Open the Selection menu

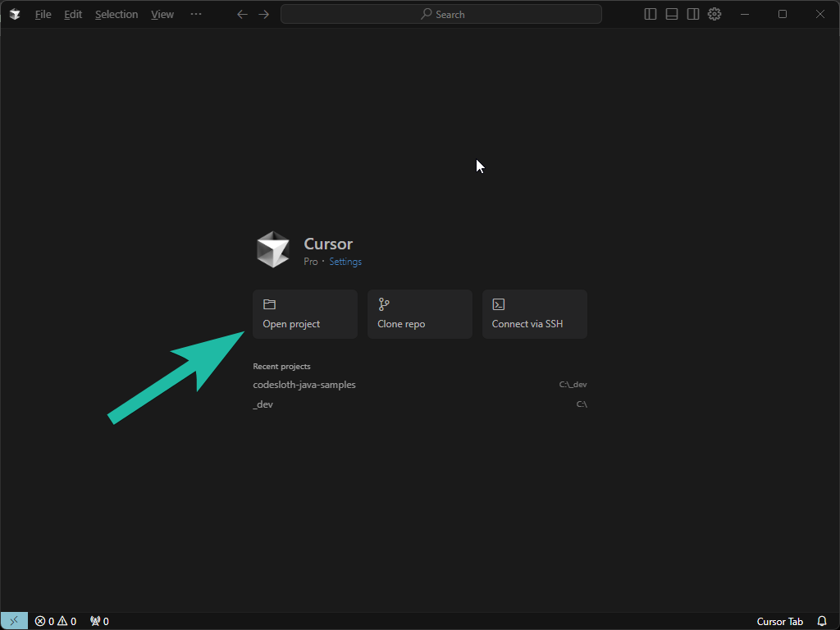point(116,15)
